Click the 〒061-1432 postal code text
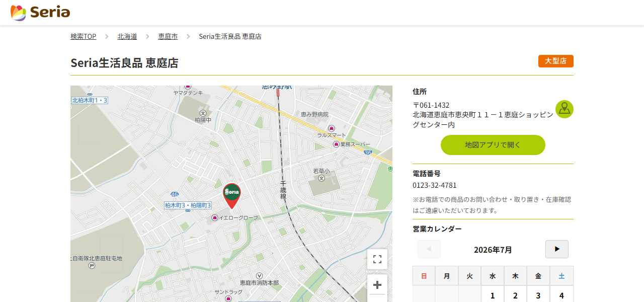The width and height of the screenshot is (644, 302). coord(431,105)
